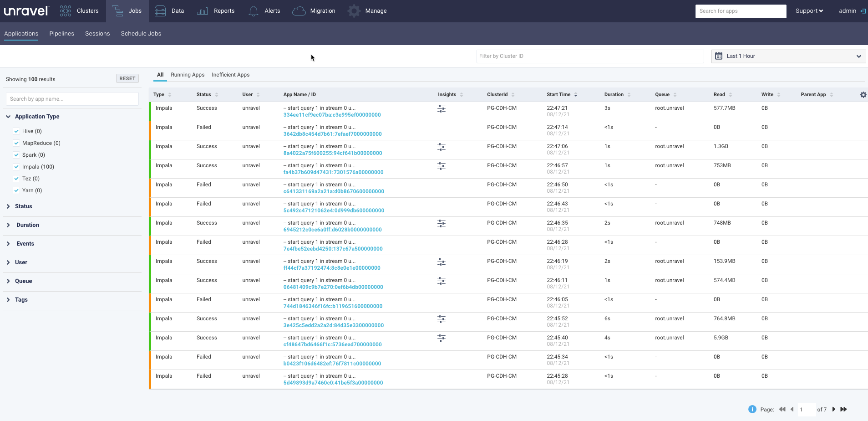This screenshot has height=421, width=868.
Task: Open the Reports bar chart icon
Action: click(x=203, y=11)
